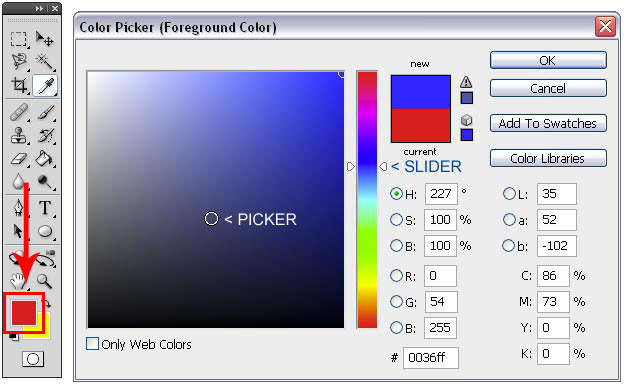Select the B brightness radio button
Screen dimensions: 625x388
click(396, 246)
